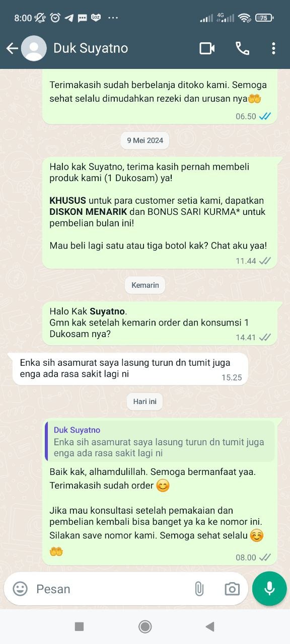The height and width of the screenshot is (644, 290).
Task: Tap the Kemarin date chip
Action: pyautogui.click(x=145, y=285)
